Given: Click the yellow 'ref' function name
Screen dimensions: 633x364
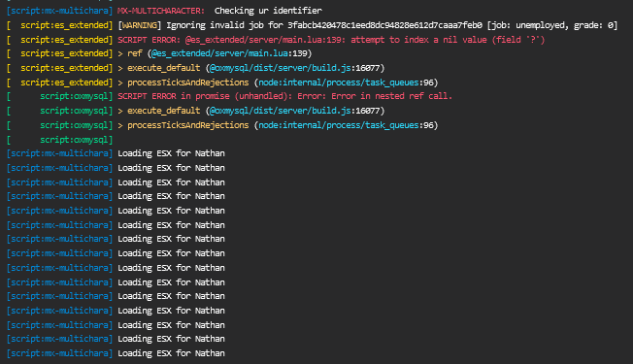Looking at the screenshot, I should 135,53.
